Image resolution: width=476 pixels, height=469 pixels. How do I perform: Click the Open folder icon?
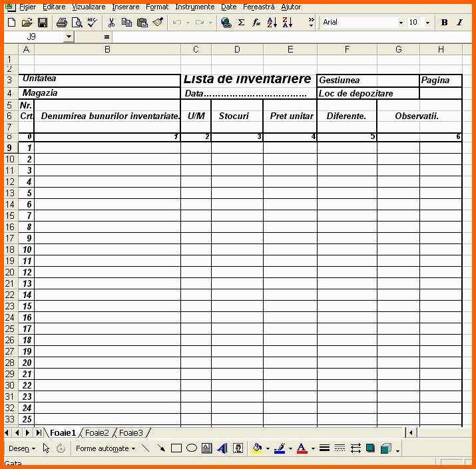point(27,22)
